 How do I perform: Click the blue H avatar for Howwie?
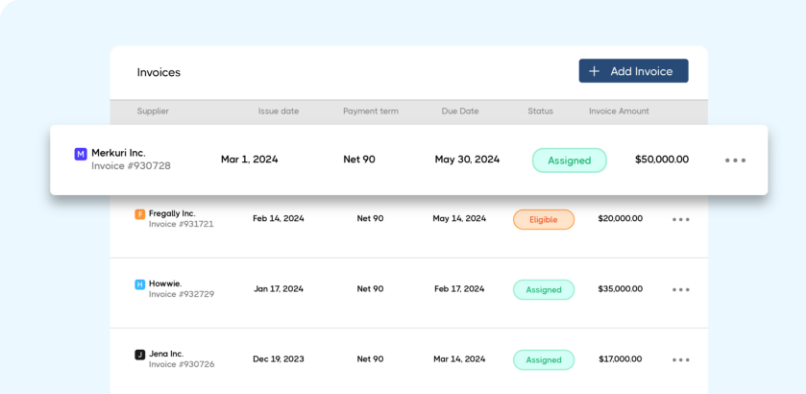click(140, 284)
